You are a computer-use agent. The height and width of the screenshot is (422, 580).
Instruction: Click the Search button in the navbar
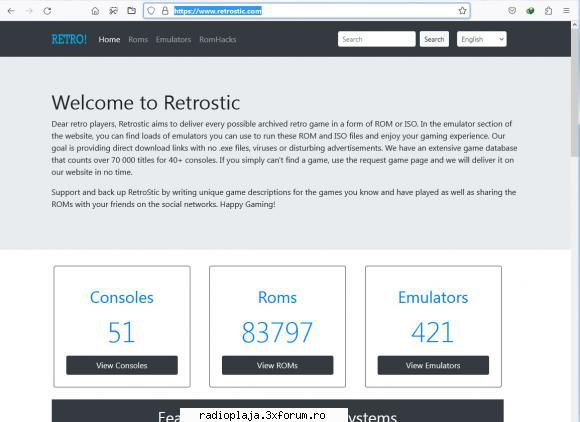pyautogui.click(x=434, y=39)
